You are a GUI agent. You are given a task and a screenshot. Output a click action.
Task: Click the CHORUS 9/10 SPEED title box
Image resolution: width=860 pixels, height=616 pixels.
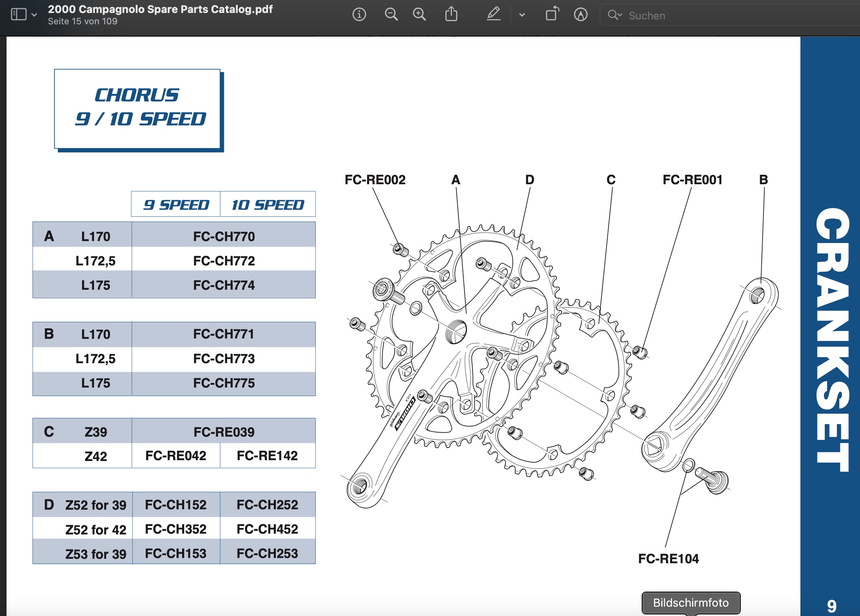click(x=138, y=108)
